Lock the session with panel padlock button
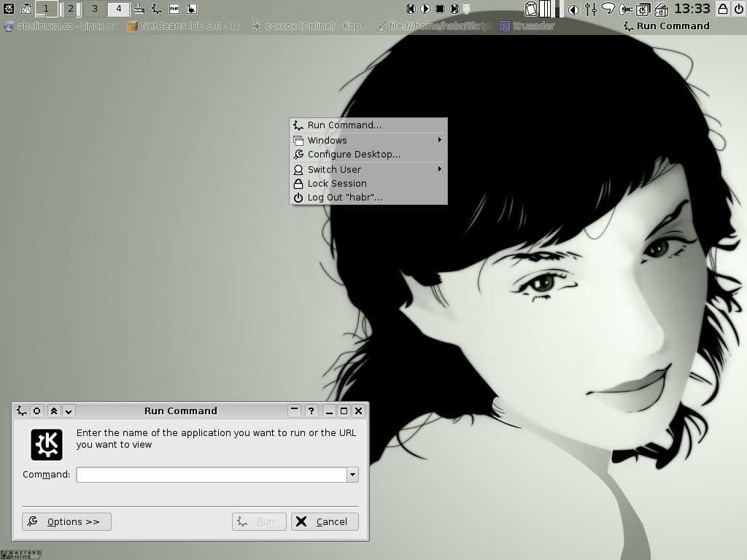The height and width of the screenshot is (560, 747). [x=723, y=9]
